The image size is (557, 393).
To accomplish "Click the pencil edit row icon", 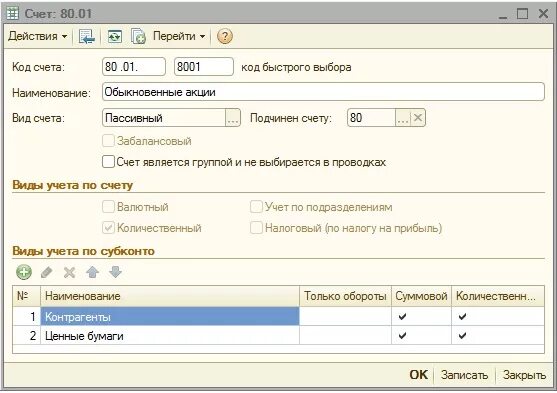I will click(47, 273).
